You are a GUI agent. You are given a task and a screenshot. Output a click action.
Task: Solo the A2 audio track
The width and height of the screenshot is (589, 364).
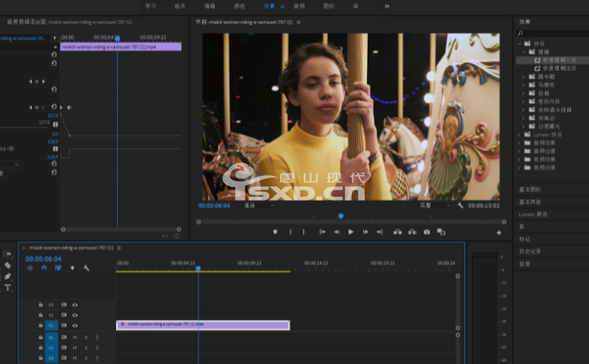(86, 348)
